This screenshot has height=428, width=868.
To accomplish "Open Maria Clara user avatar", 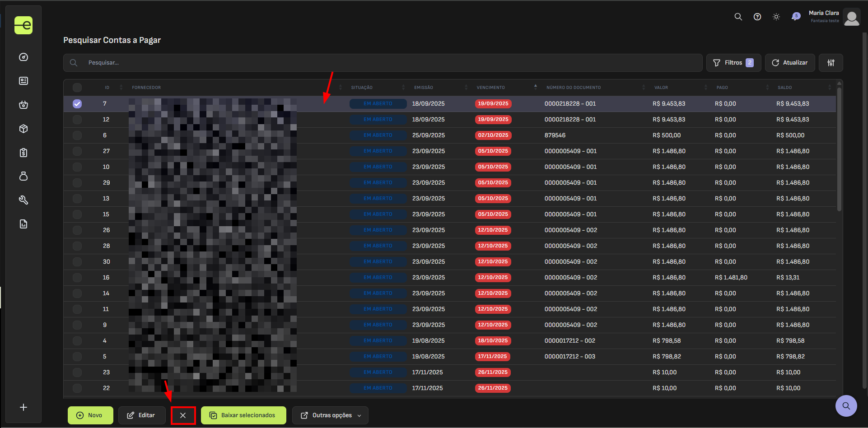I will pyautogui.click(x=852, y=18).
